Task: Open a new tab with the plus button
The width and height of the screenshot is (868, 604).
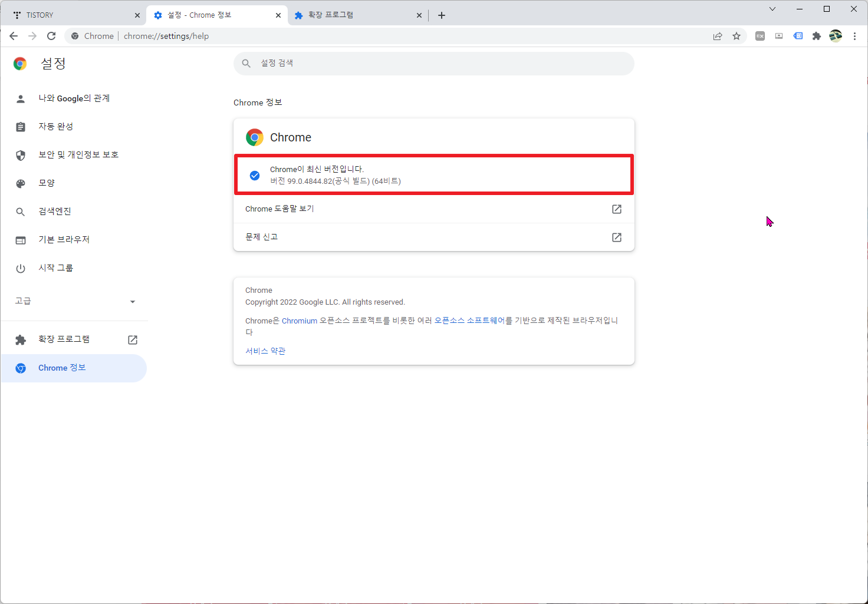Action: (x=442, y=15)
